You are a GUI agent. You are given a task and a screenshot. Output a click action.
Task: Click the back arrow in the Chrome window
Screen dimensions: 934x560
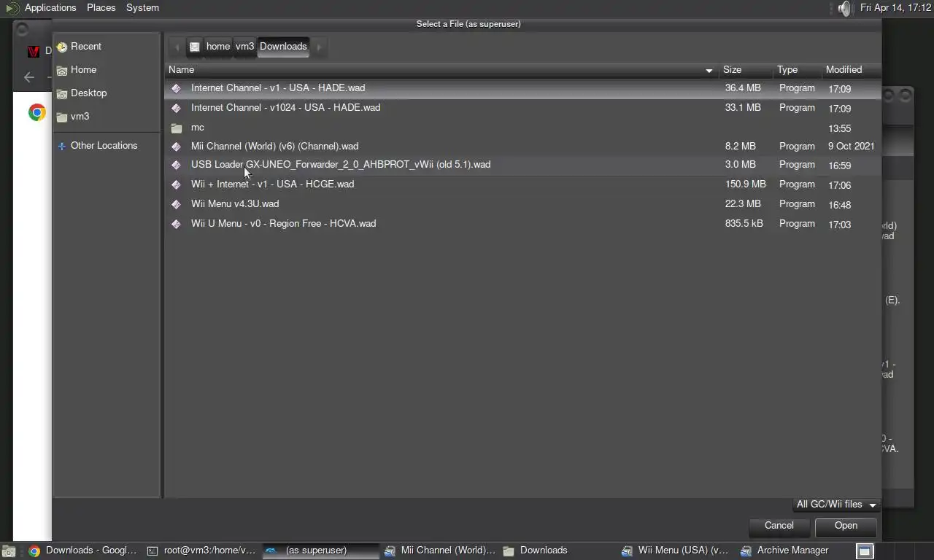pyautogui.click(x=29, y=77)
